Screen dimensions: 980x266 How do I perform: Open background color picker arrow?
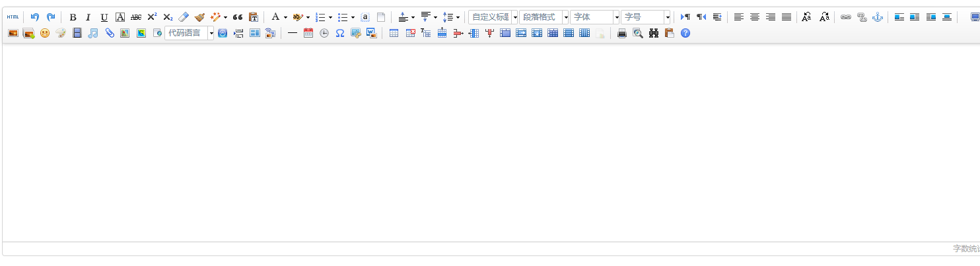click(x=308, y=17)
